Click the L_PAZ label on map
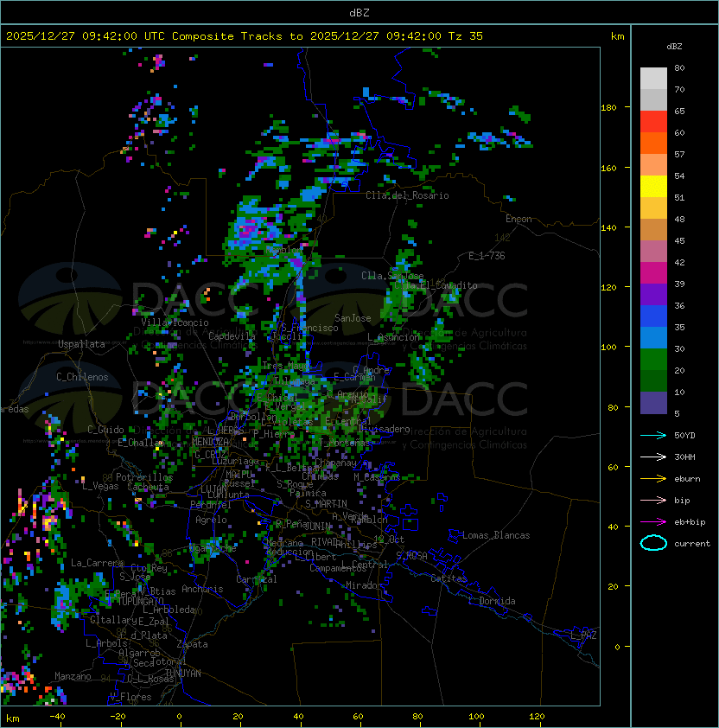This screenshot has width=719, height=728. [x=583, y=635]
